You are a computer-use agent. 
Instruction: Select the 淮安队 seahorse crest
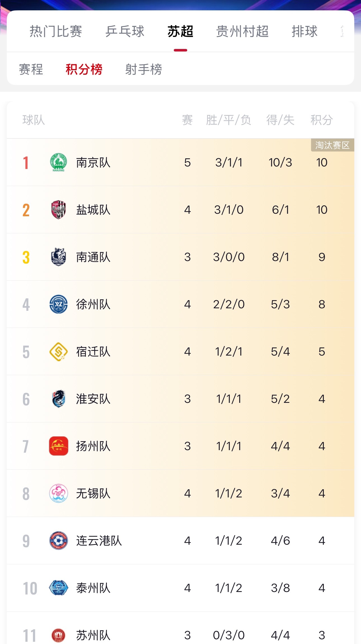(x=58, y=399)
